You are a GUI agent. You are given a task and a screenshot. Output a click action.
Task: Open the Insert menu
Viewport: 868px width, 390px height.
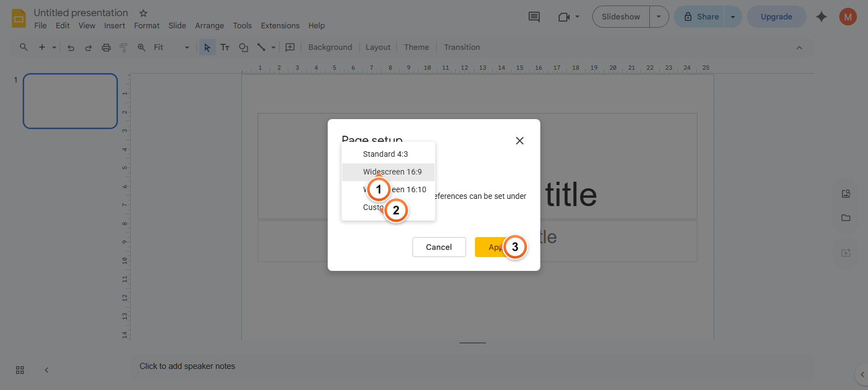click(x=115, y=25)
